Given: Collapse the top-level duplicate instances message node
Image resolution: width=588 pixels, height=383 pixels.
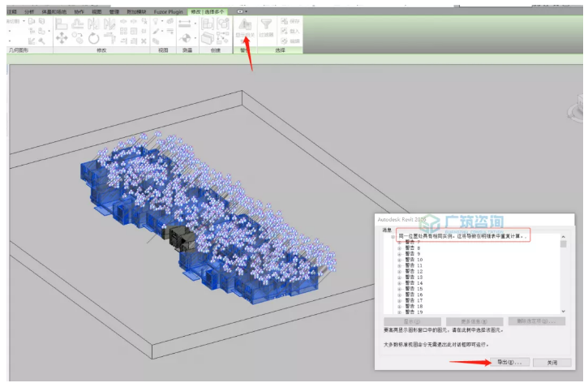Looking at the screenshot, I should (392, 235).
